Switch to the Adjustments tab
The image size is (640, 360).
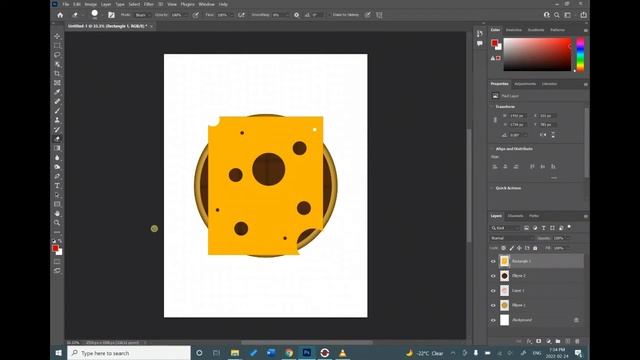pos(525,84)
